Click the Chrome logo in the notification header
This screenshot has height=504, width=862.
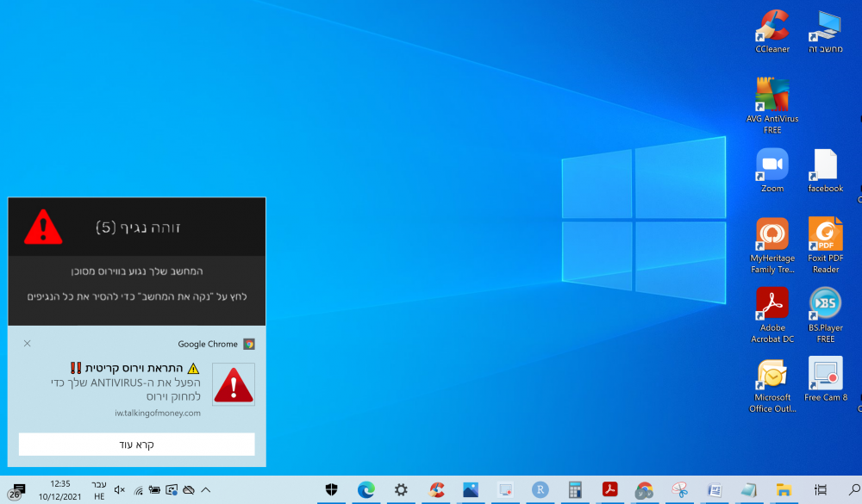tap(249, 344)
